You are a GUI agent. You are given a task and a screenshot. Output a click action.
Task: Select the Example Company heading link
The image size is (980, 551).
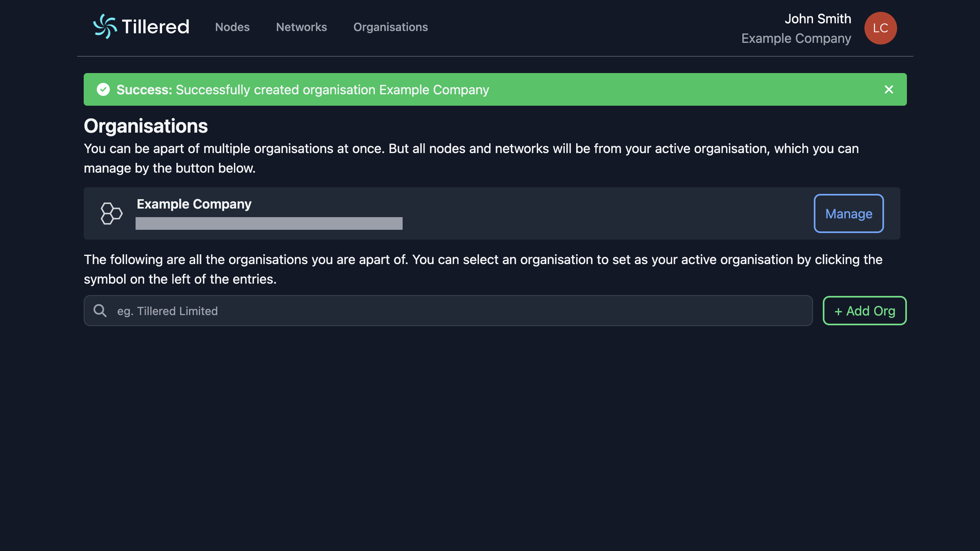(194, 204)
